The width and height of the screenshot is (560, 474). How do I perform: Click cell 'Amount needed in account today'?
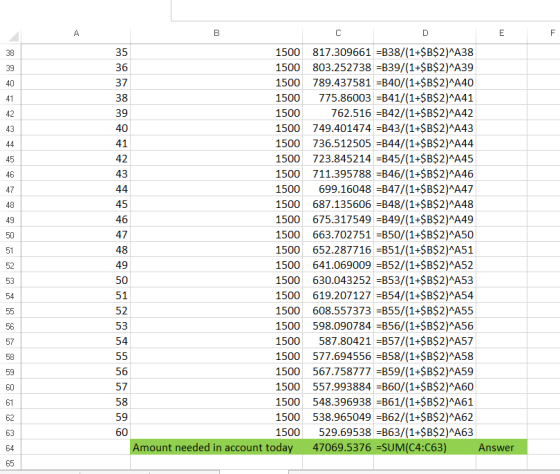point(216,448)
